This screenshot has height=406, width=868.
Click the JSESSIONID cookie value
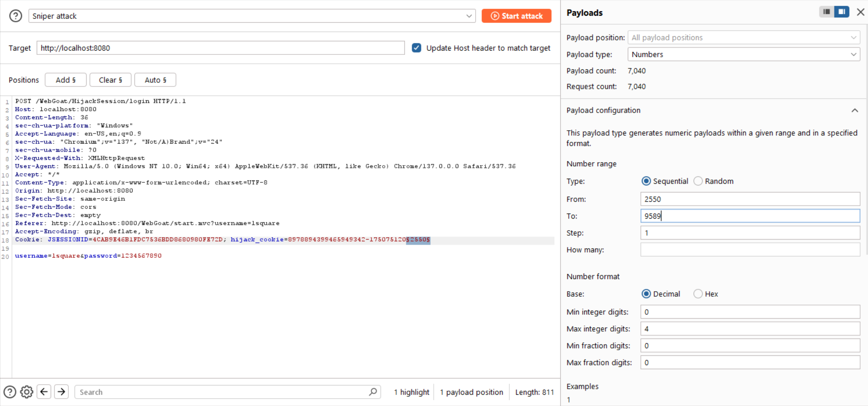click(157, 240)
